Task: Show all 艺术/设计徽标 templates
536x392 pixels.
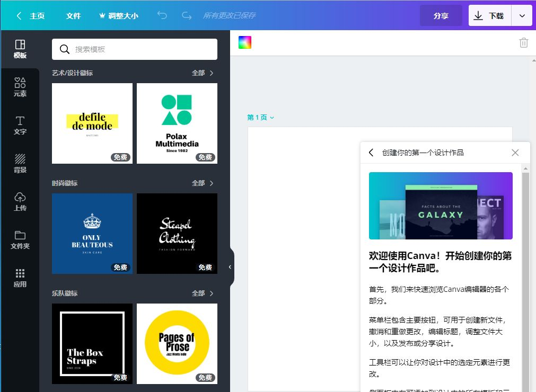Action: pyautogui.click(x=203, y=73)
